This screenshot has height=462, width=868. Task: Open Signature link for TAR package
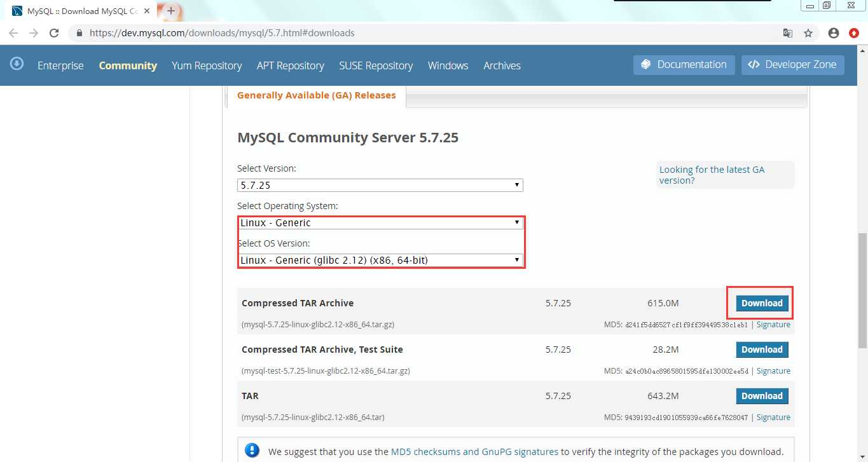tap(773, 418)
